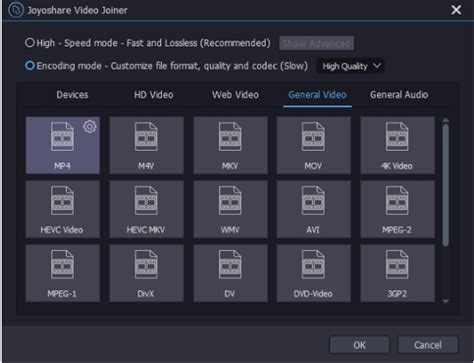Screen dimensions: 474x363
Task: Open the Web Video tab
Action: click(235, 95)
